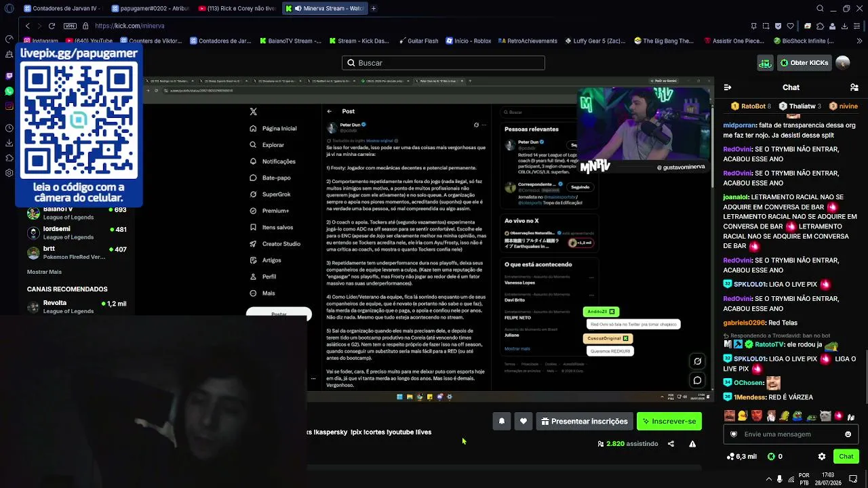Image resolution: width=868 pixels, height=488 pixels.
Task: Open the WhatsApp icon in the browser sidebar
Action: point(9,91)
